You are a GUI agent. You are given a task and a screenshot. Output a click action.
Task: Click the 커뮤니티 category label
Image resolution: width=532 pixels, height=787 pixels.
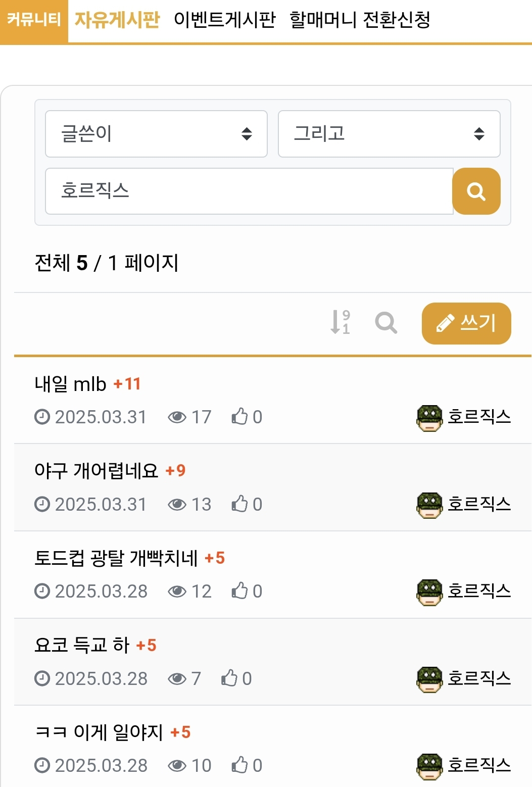click(x=34, y=20)
